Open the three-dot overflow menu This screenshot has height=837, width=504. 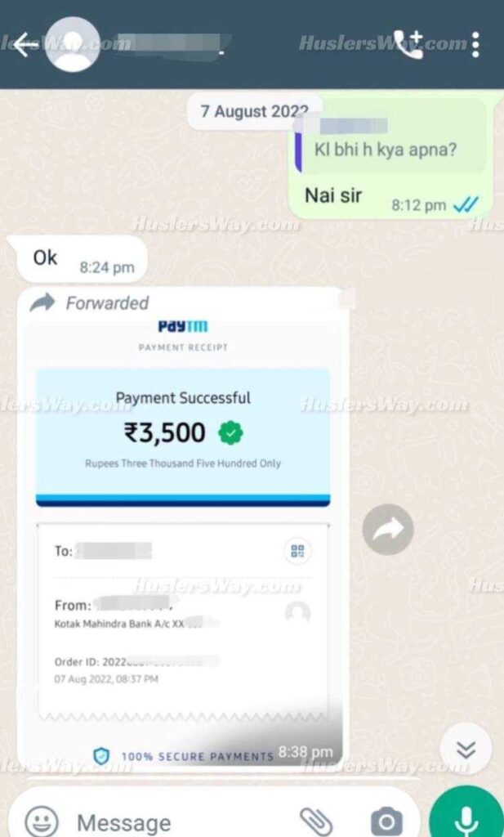pyautogui.click(x=475, y=44)
